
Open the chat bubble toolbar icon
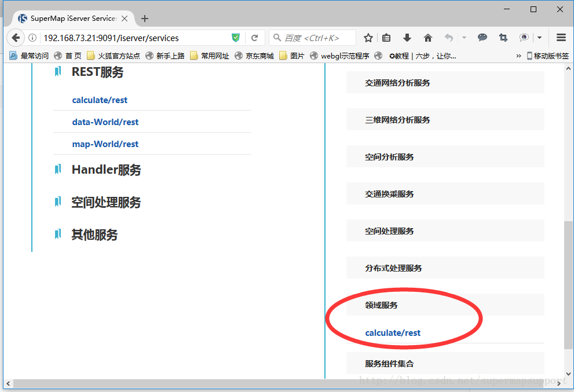click(x=482, y=38)
